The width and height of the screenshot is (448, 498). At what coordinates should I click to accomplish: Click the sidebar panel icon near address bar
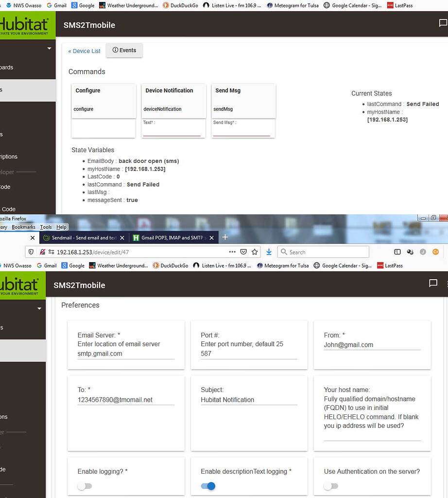[397, 252]
